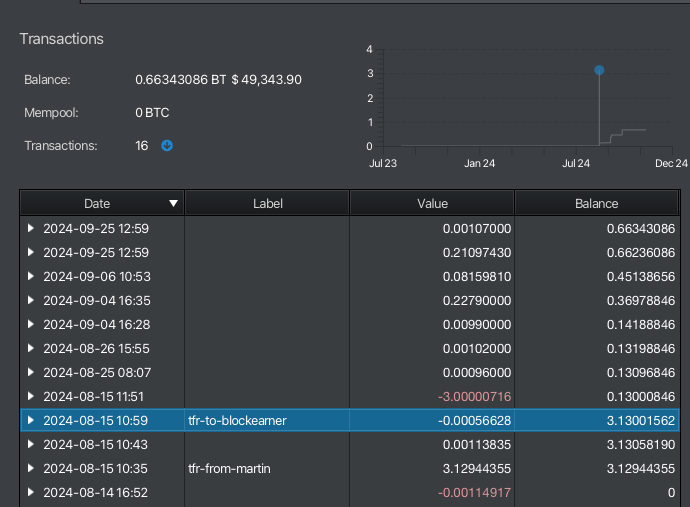Click the Balance column header
The image size is (690, 507).
click(x=596, y=203)
